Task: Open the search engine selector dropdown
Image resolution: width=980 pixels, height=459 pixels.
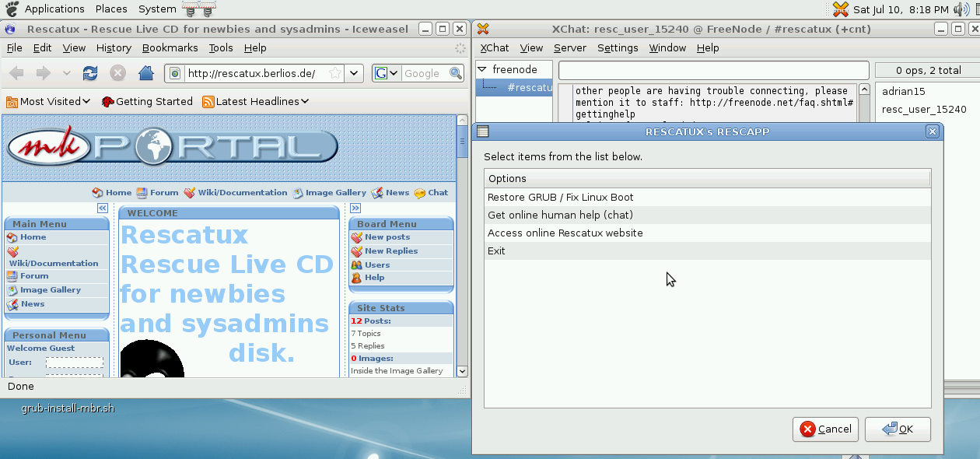Action: click(387, 74)
